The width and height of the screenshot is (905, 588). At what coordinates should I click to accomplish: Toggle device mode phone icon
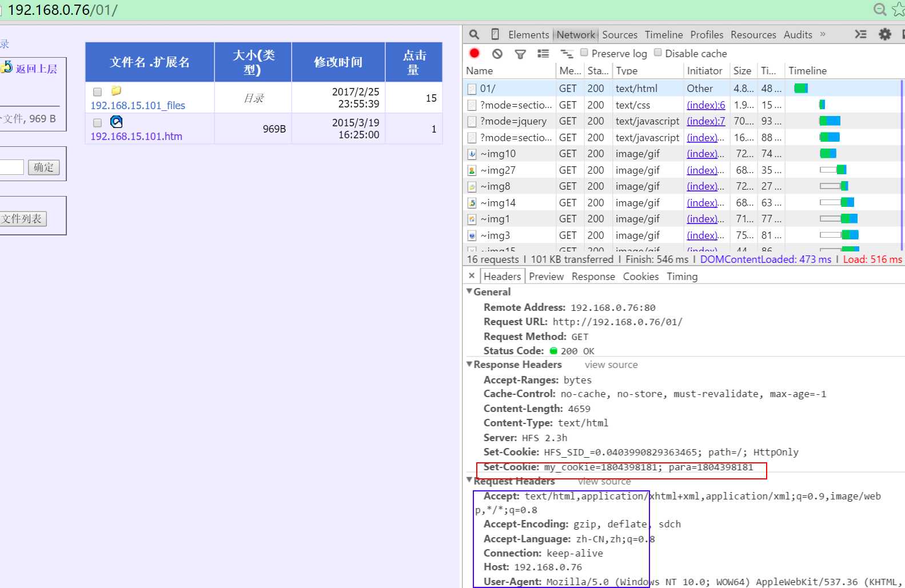click(x=495, y=34)
